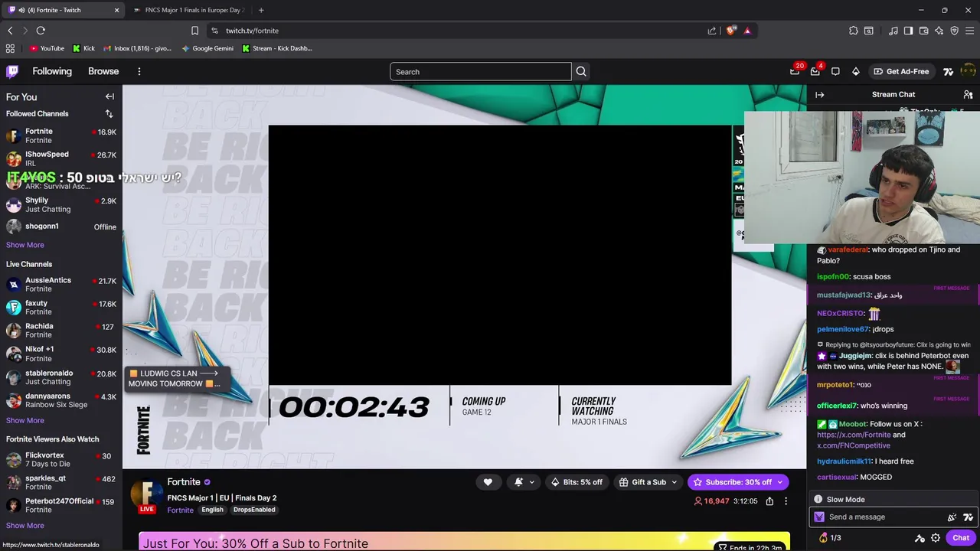Image resolution: width=980 pixels, height=551 pixels.
Task: Open IShowSpeed channel in sidebar
Action: pyautogui.click(x=61, y=158)
